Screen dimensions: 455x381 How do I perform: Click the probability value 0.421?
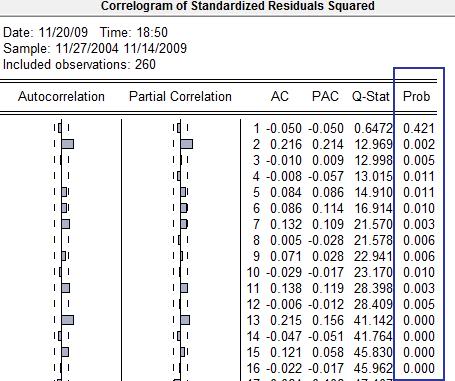(419, 128)
